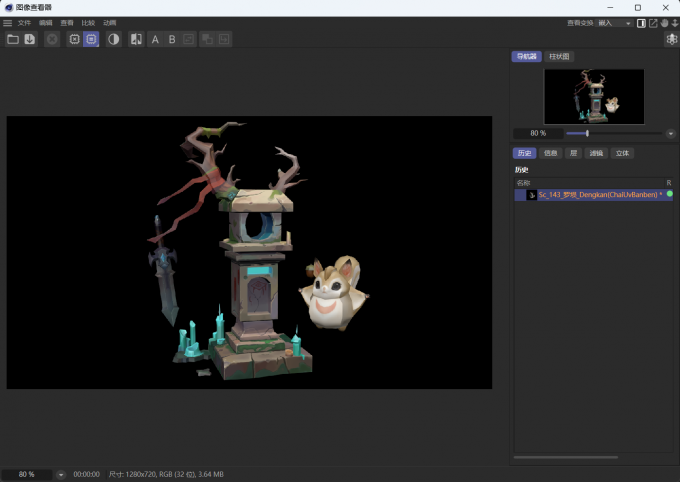The image size is (680, 482).
Task: Click the open-in-new-window arrow icon
Action: (x=653, y=23)
